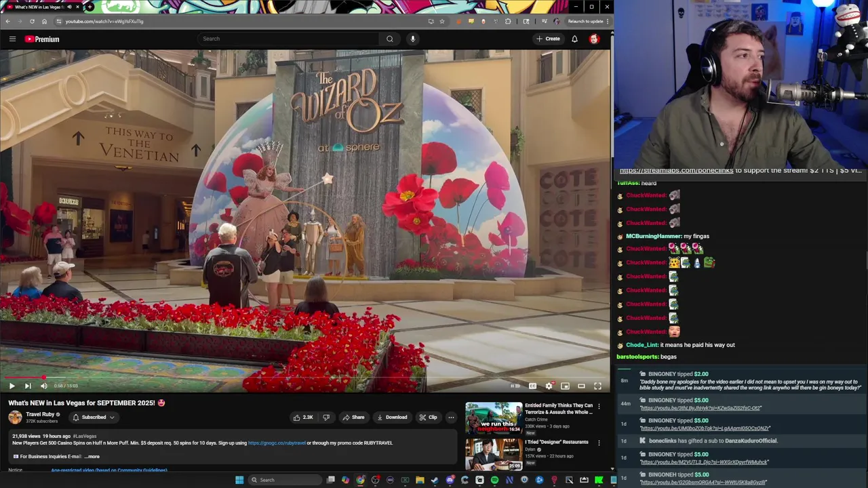The image size is (868, 488).
Task: Open options for Designer Restaurants video
Action: coord(599,443)
